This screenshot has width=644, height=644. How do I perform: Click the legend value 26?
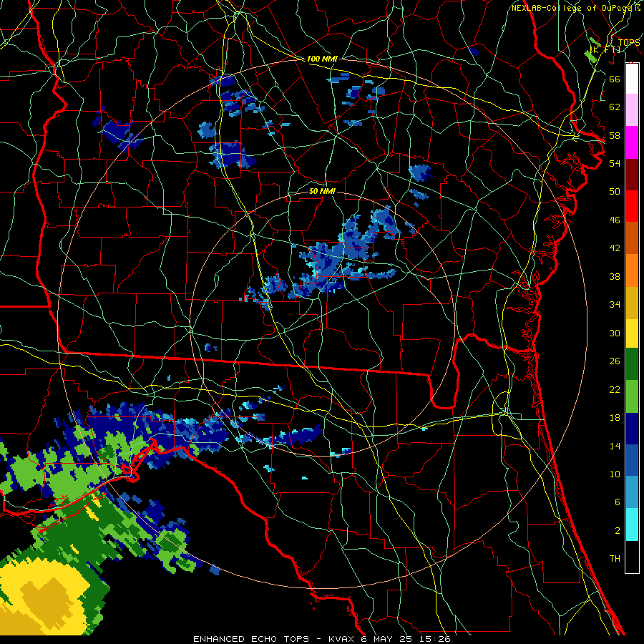(615, 361)
